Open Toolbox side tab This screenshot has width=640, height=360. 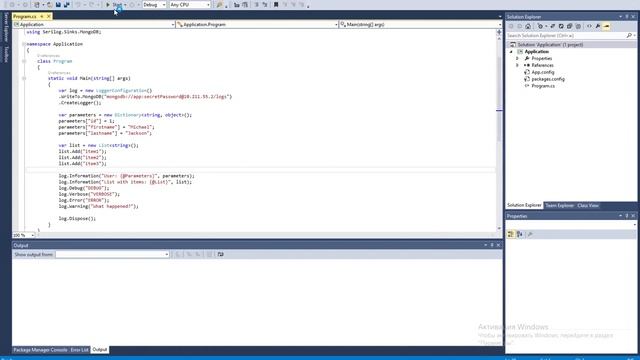point(6,54)
